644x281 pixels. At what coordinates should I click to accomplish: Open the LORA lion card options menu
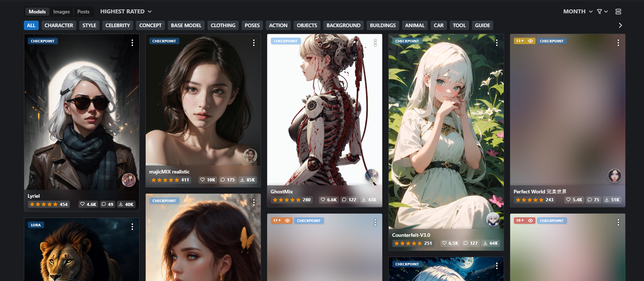point(132,227)
